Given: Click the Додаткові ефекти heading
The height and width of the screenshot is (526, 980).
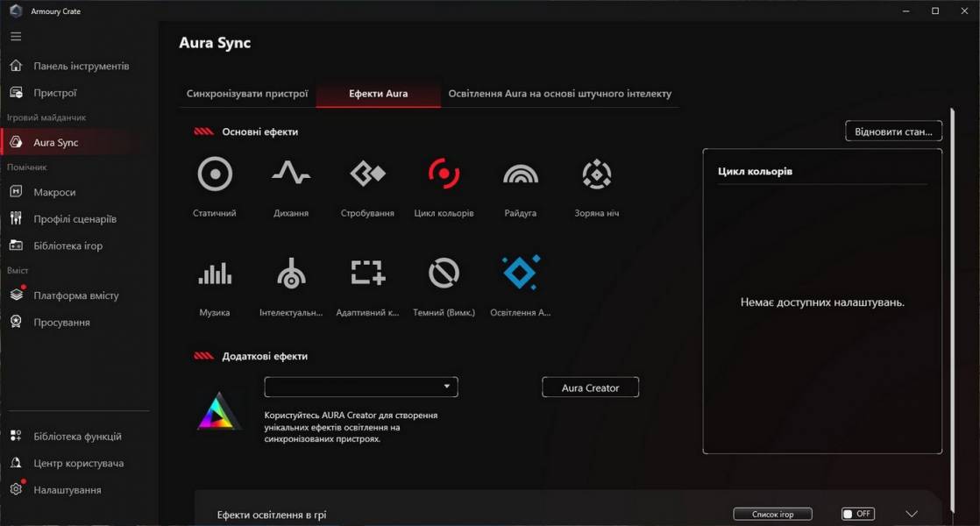Looking at the screenshot, I should (265, 356).
